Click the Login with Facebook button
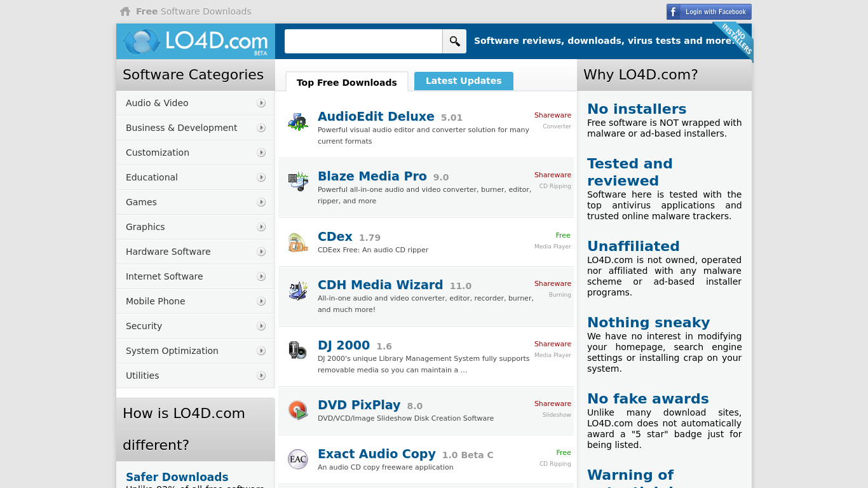The height and width of the screenshot is (488, 868). pos(709,12)
